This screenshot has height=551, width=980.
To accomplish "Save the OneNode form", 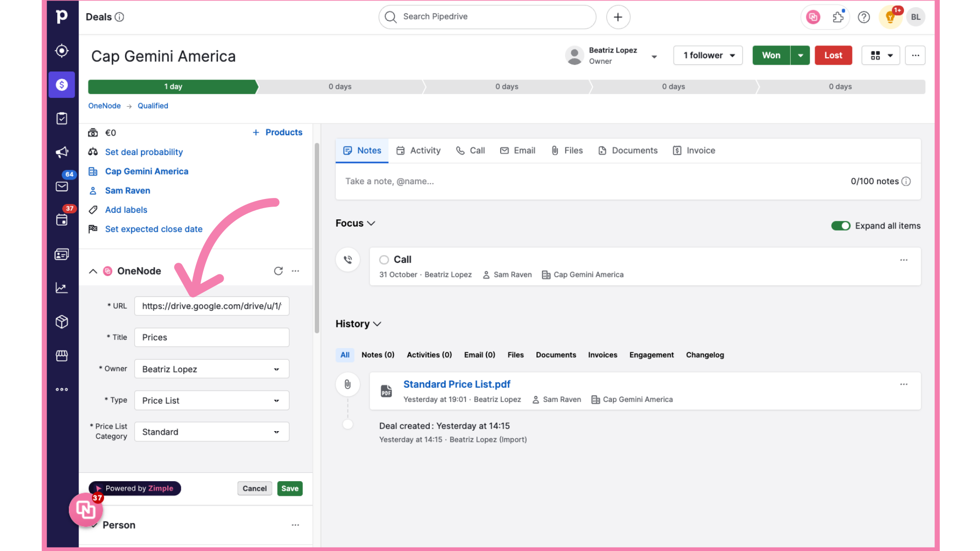I will (290, 489).
